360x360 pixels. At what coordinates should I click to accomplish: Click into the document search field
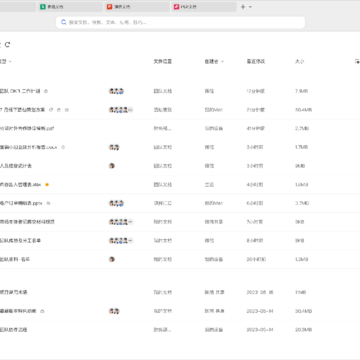coord(180,22)
